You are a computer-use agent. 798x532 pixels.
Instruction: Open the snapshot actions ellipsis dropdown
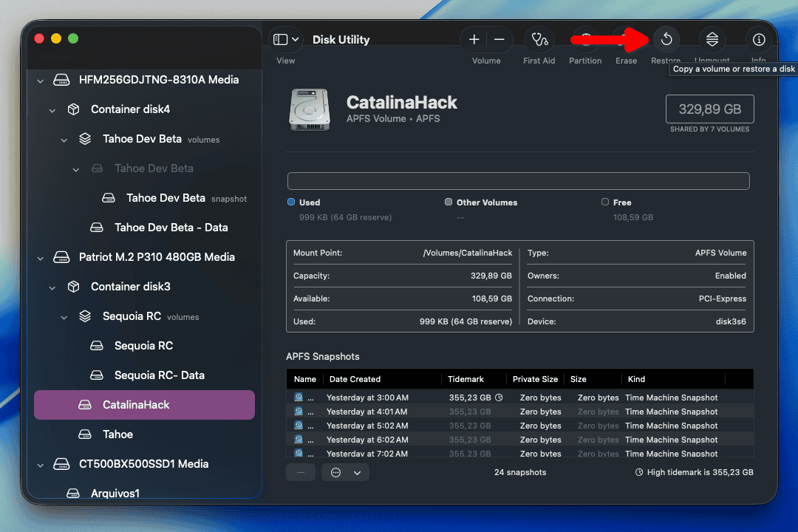pos(345,472)
